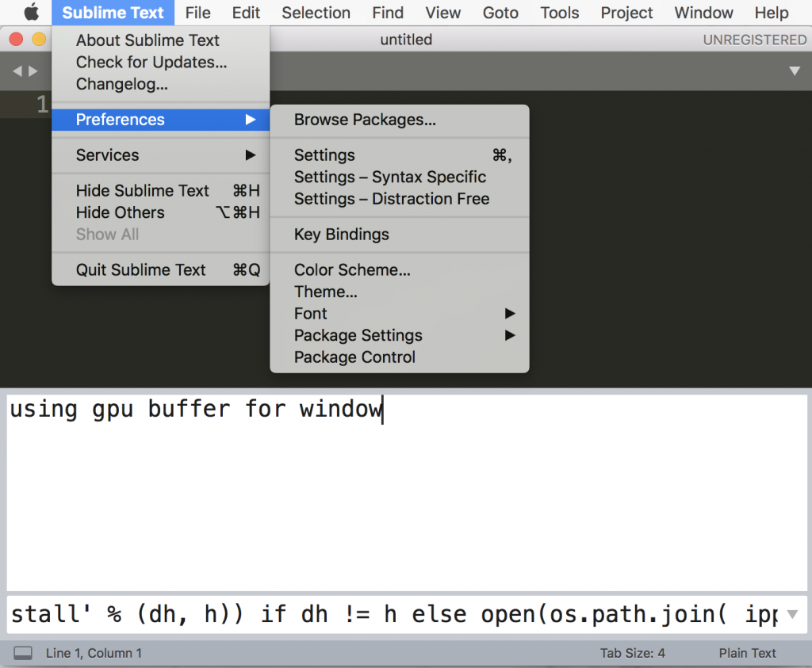Screen dimensions: 812x668
Task: Close the window with red button
Action: (16, 40)
